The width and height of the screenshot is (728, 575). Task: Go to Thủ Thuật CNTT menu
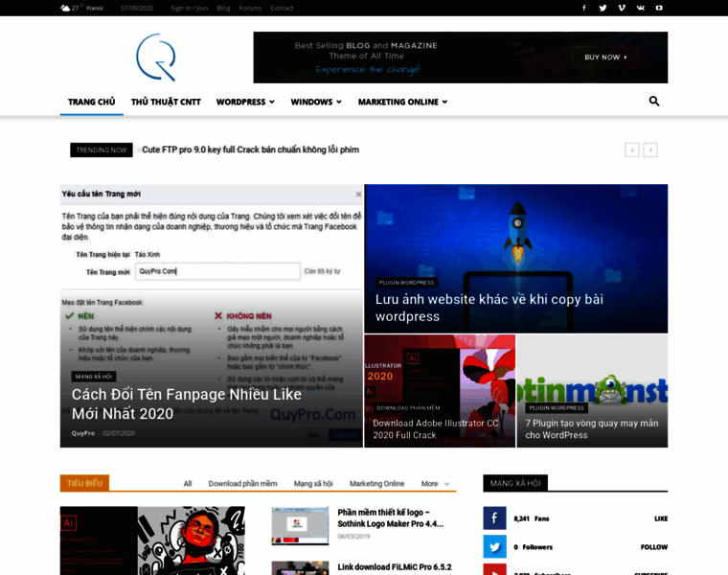pos(166,102)
